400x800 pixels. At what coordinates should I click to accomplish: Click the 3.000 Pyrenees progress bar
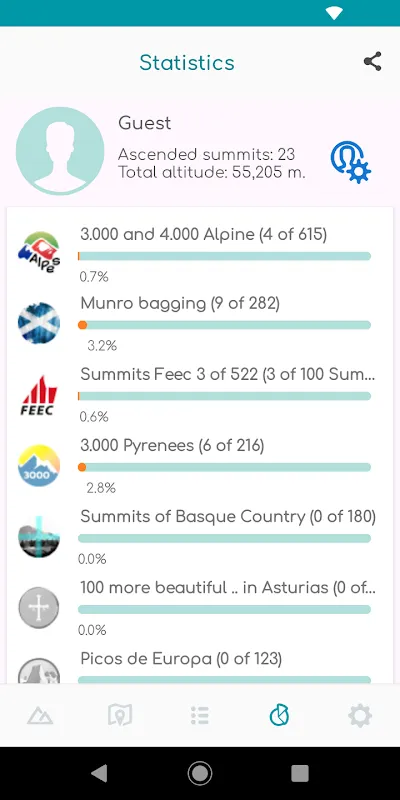click(x=224, y=467)
